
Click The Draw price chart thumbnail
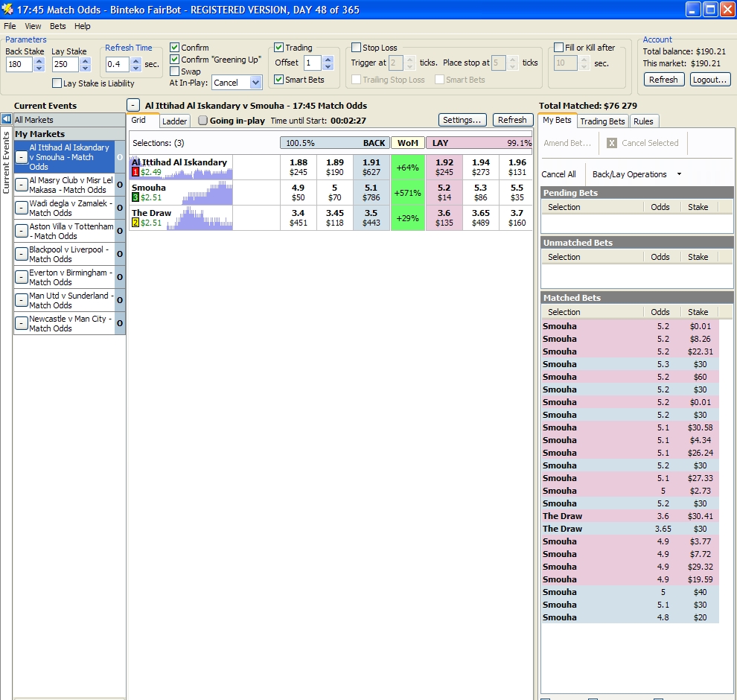click(200, 219)
